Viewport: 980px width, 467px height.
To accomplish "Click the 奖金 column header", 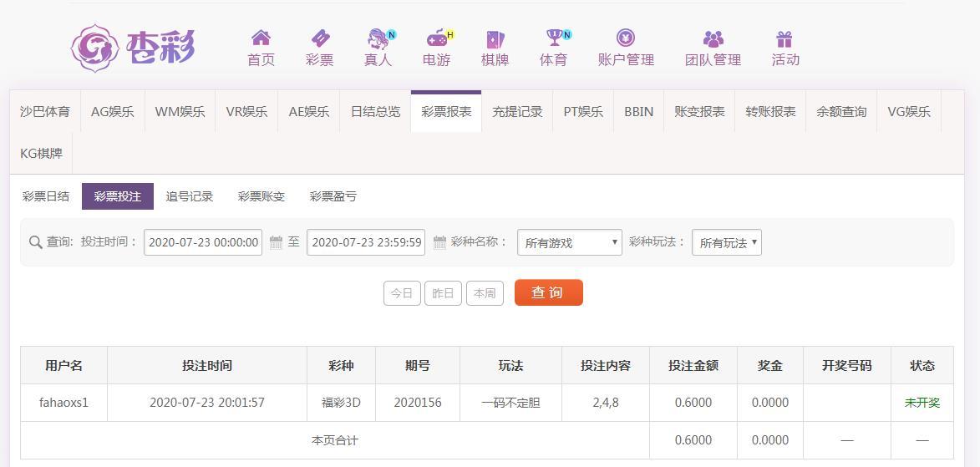I will [770, 366].
